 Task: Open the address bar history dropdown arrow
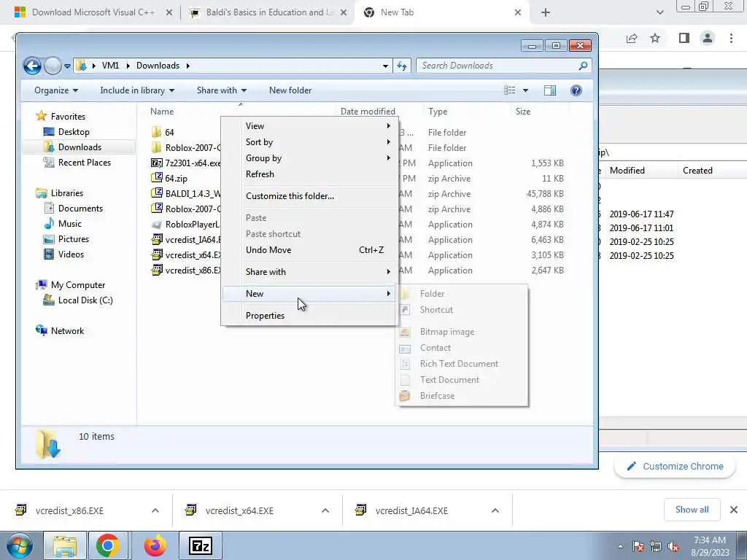click(385, 66)
